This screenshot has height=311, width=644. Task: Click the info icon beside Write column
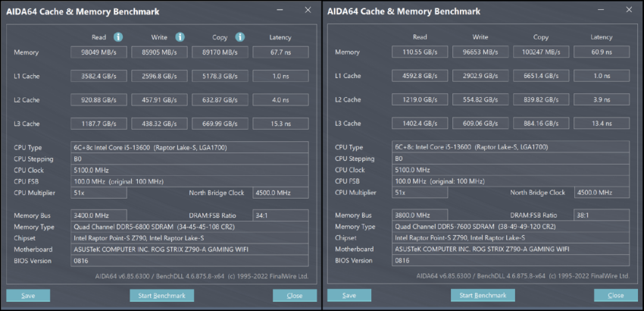[x=180, y=36]
